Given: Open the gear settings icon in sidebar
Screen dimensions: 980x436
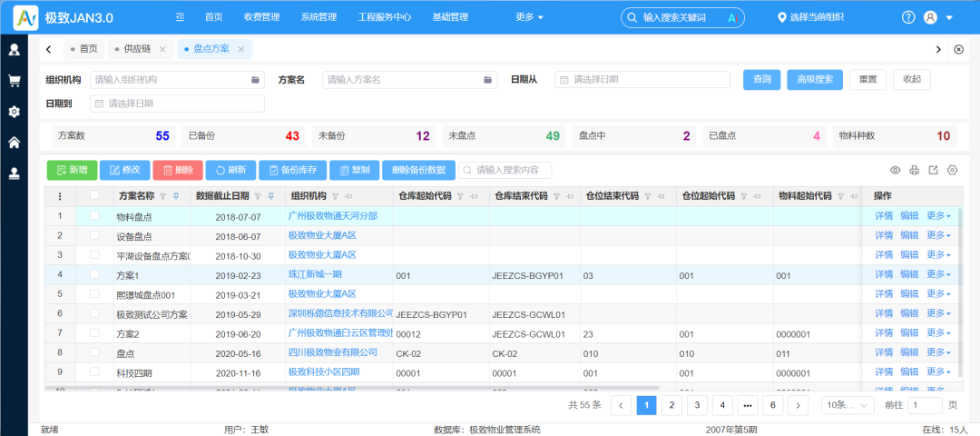Looking at the screenshot, I should point(14,112).
